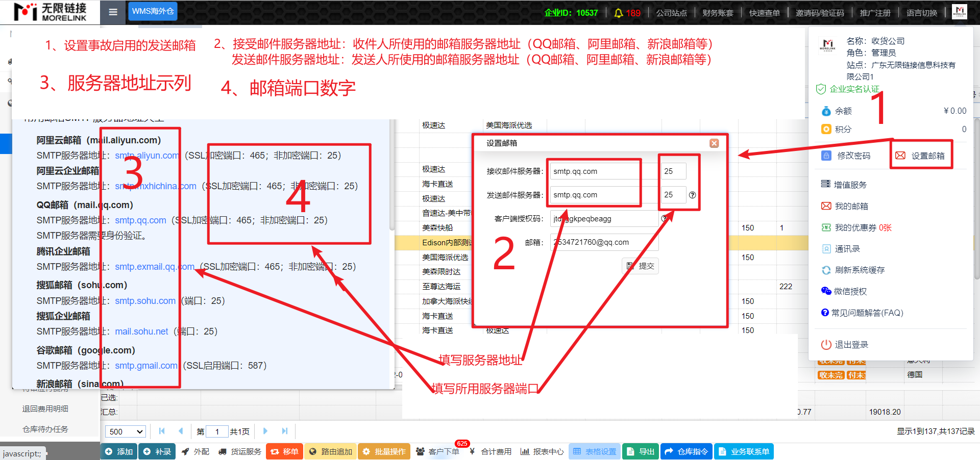Click the 邮箱 address input field
The height and width of the screenshot is (460, 980).
point(604,242)
